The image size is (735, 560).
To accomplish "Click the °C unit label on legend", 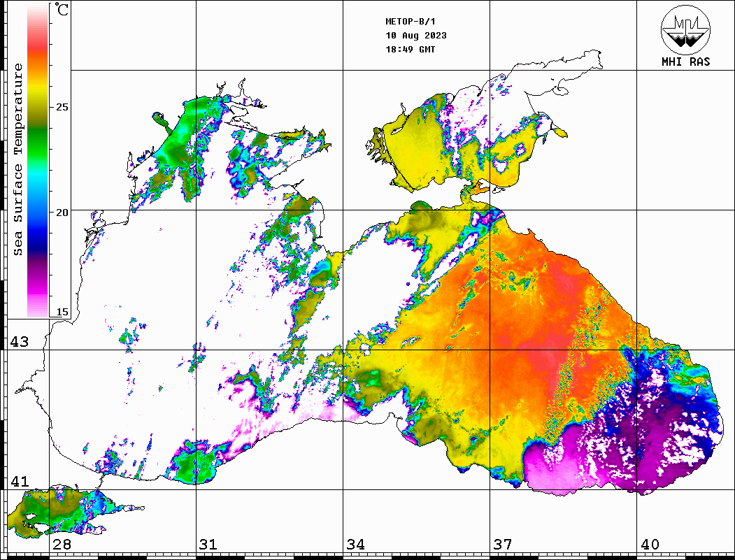I will [x=62, y=9].
